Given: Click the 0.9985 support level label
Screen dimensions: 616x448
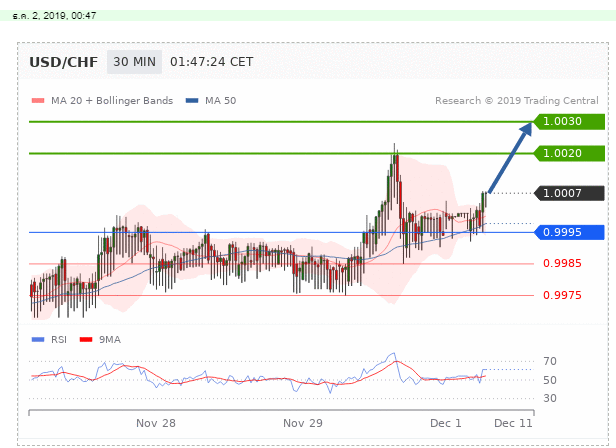Looking at the screenshot, I should (x=562, y=263).
